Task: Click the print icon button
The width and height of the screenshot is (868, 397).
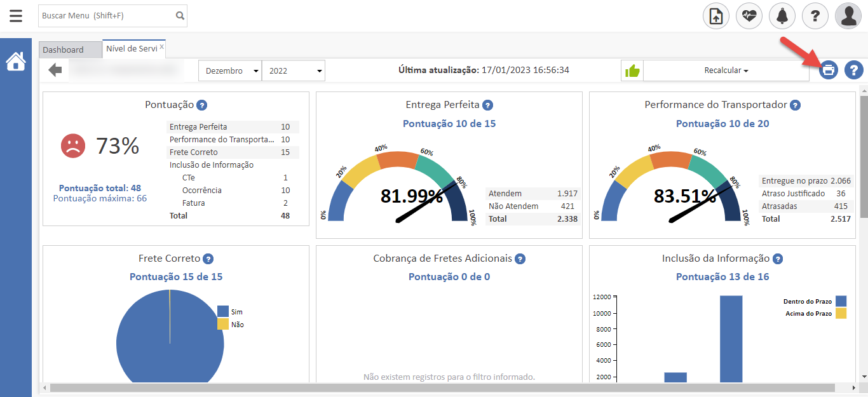Action: [x=828, y=70]
